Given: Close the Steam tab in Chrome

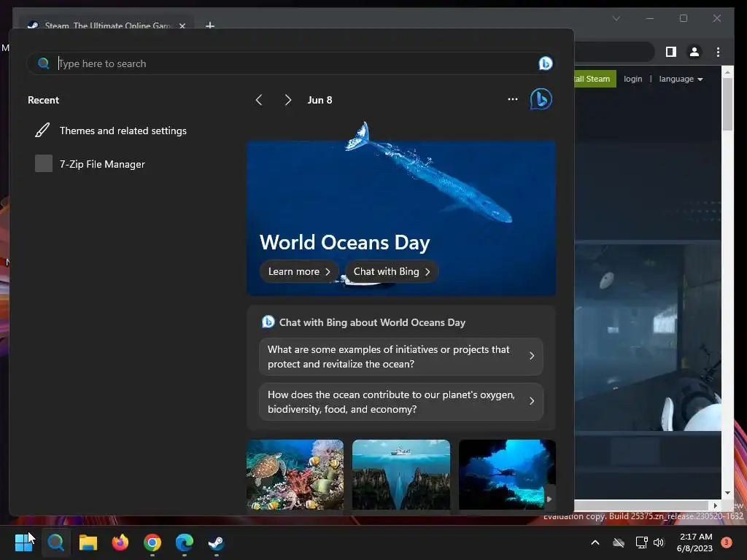Looking at the screenshot, I should click(182, 26).
